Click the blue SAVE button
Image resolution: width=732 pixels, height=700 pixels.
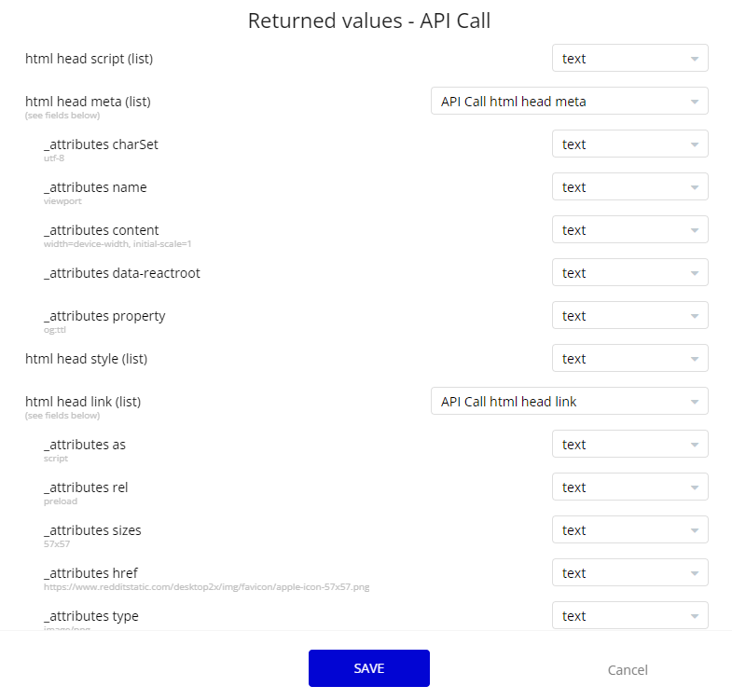(x=369, y=668)
